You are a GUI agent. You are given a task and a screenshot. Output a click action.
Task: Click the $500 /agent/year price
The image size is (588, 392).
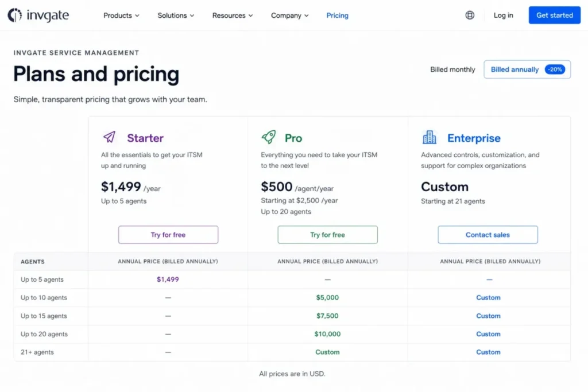[x=297, y=187]
